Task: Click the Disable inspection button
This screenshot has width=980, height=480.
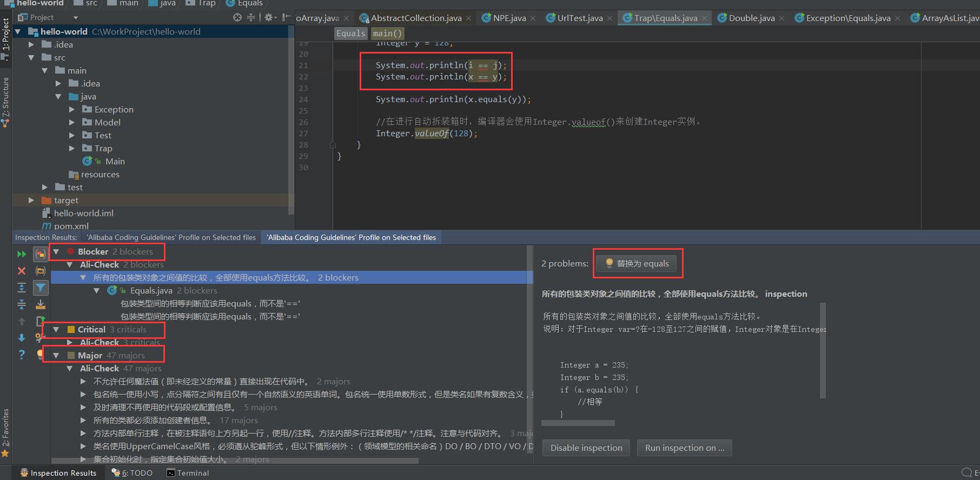Action: pos(586,448)
